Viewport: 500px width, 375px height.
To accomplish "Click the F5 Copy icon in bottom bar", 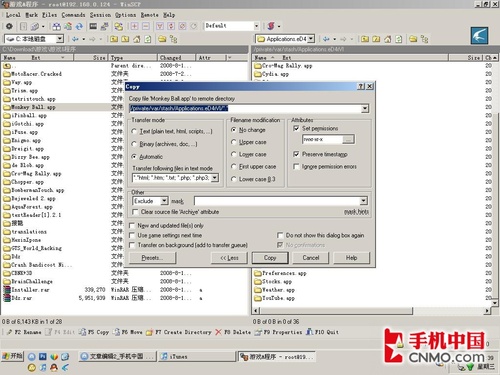I will 82,332.
